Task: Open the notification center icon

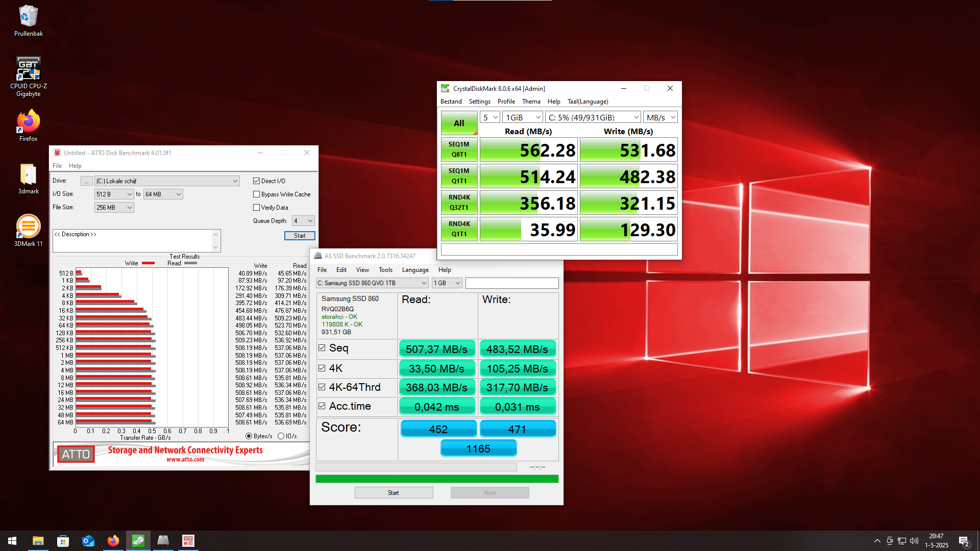Action: click(x=964, y=541)
